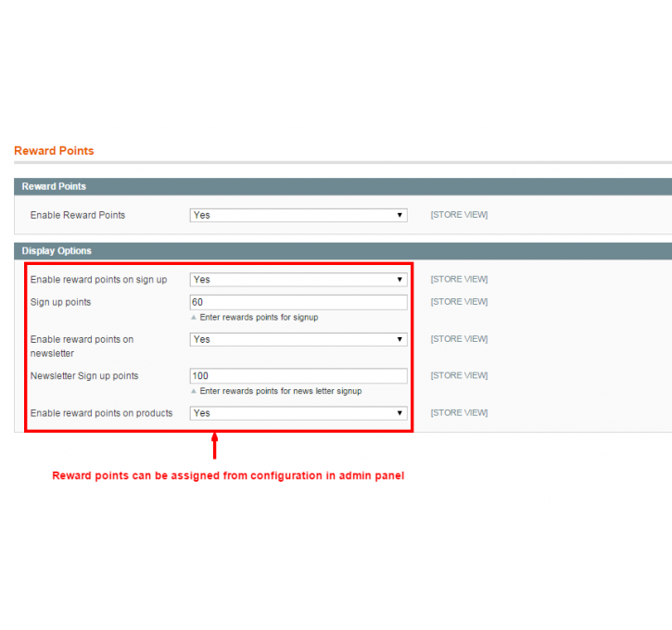Click the orange Reward Points page title
Image resolution: width=672 pixels, height=630 pixels.
click(x=54, y=151)
